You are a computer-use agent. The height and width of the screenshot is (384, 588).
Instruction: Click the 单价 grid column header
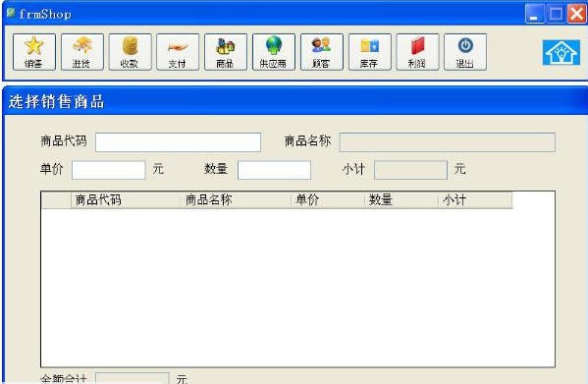pyautogui.click(x=328, y=200)
